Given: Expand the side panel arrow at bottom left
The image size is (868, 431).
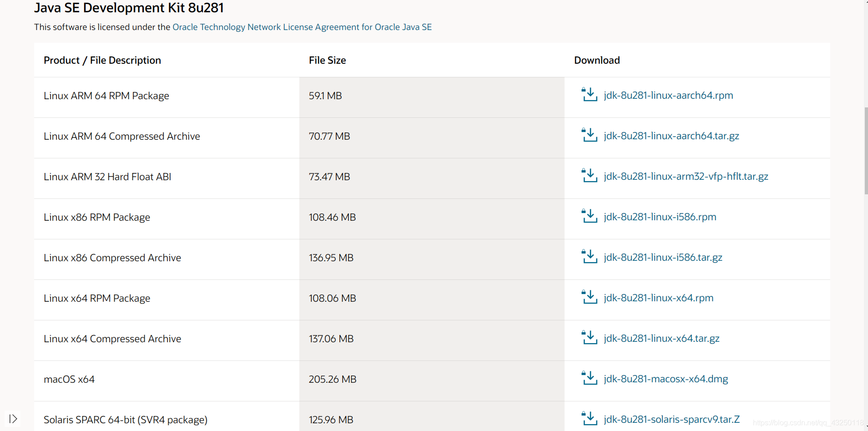Looking at the screenshot, I should (13, 419).
